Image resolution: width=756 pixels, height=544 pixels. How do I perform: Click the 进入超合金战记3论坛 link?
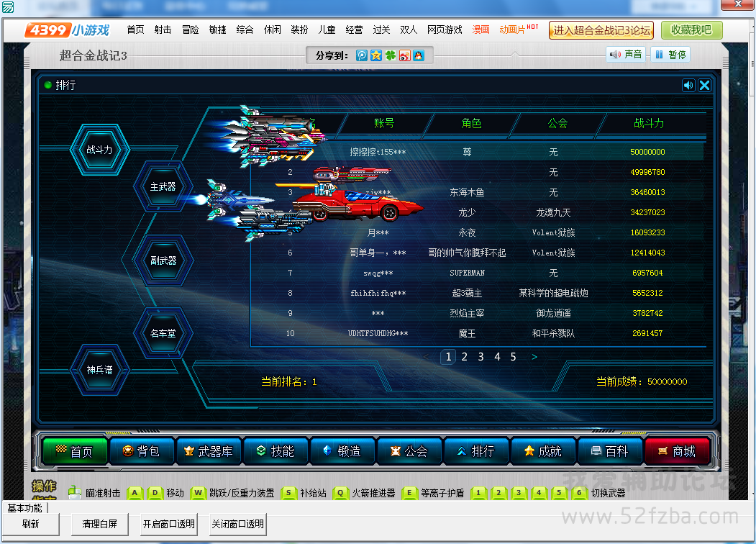(x=601, y=30)
